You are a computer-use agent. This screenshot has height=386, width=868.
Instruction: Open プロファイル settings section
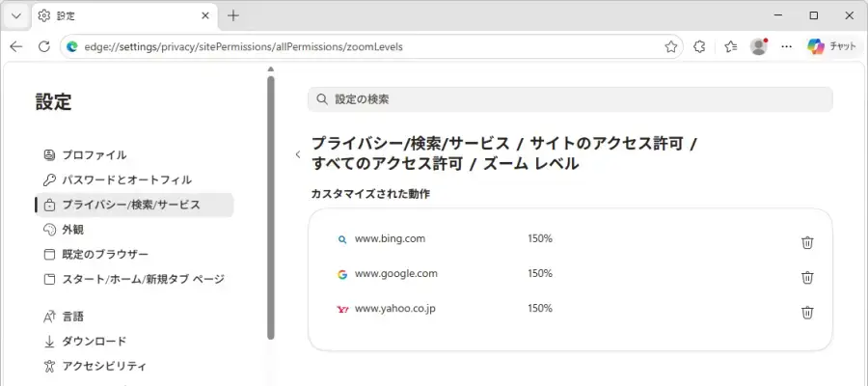click(134, 155)
